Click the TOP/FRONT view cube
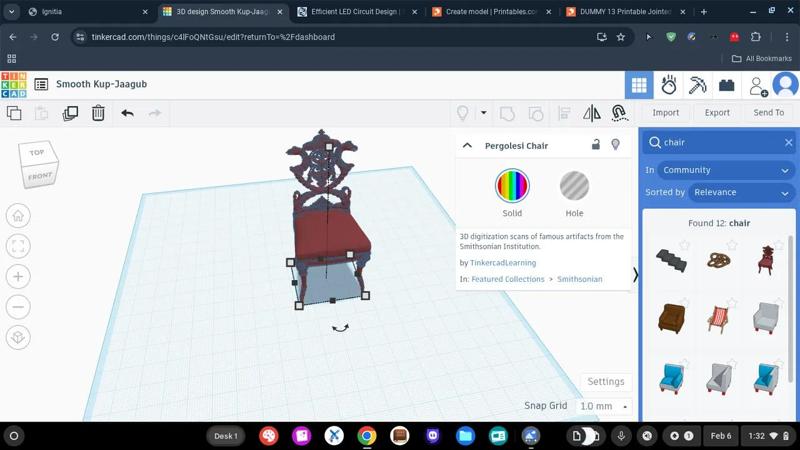 click(38, 164)
